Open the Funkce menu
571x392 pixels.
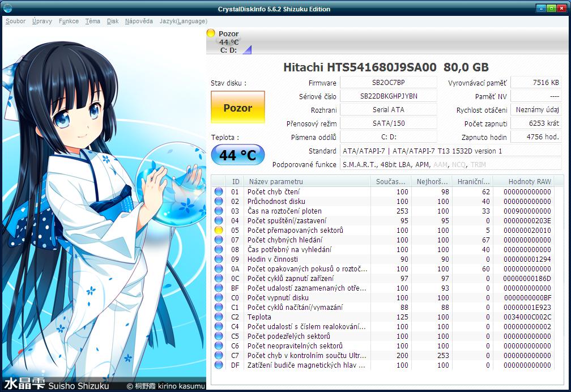(69, 21)
